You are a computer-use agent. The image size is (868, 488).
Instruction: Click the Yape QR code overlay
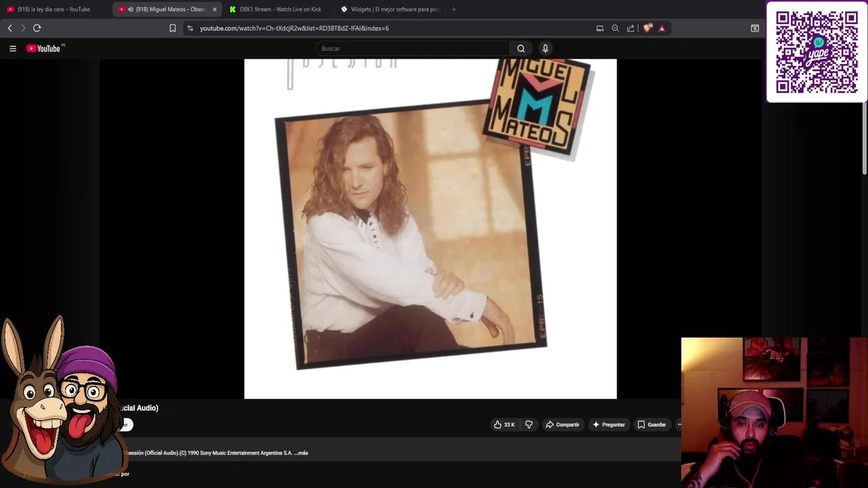click(x=816, y=52)
